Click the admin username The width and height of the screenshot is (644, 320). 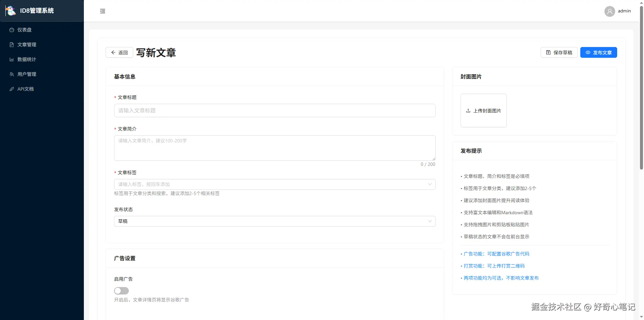(x=624, y=11)
